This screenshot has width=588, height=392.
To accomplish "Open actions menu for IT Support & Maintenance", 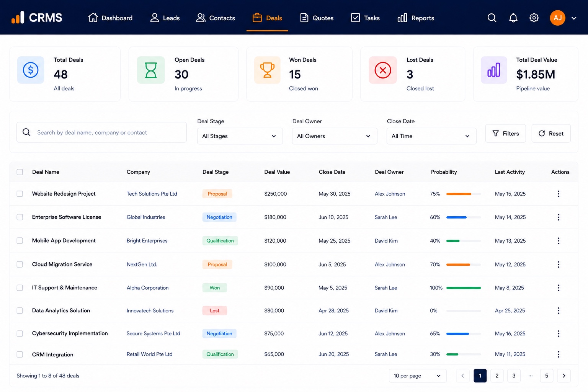I will pyautogui.click(x=559, y=288).
